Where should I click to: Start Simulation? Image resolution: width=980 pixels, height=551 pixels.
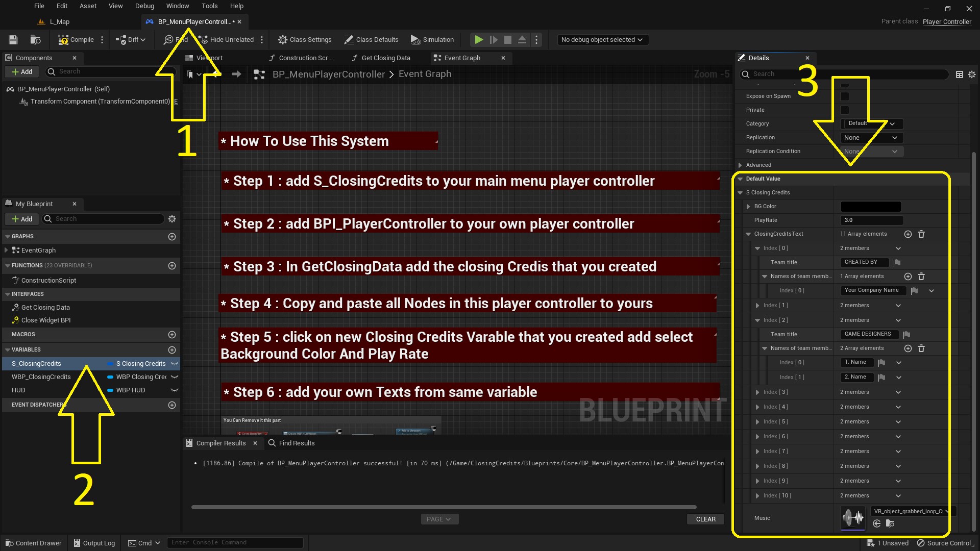pyautogui.click(x=432, y=39)
